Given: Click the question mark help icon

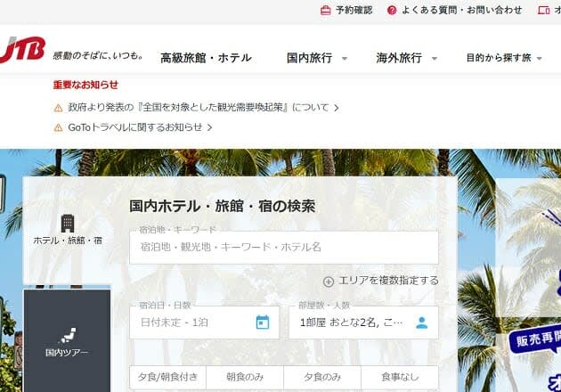Looking at the screenshot, I should pos(392,11).
